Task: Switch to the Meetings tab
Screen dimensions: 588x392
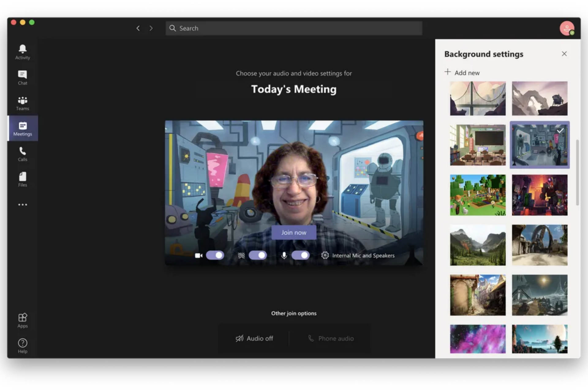Action: 22,128
